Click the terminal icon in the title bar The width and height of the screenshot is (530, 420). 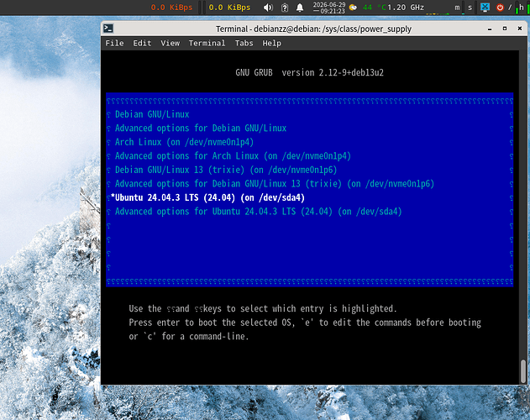click(x=108, y=29)
